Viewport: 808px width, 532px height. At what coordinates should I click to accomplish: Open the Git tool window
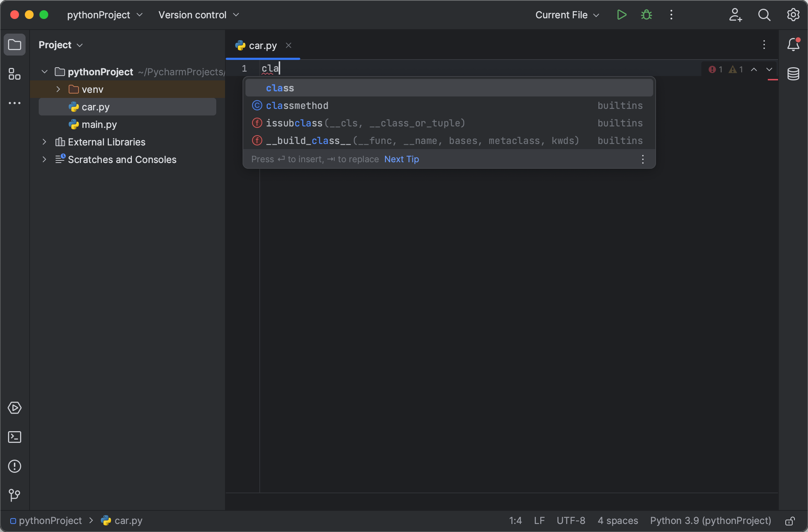pyautogui.click(x=15, y=495)
